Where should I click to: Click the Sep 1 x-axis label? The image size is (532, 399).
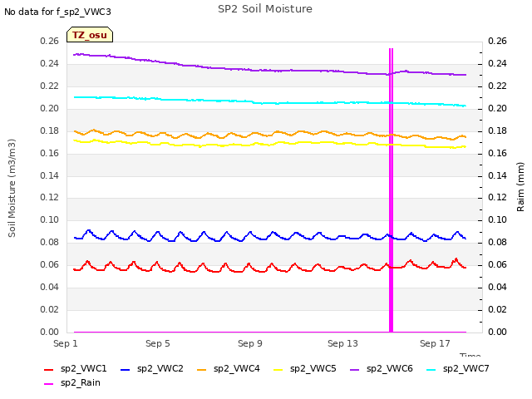(66, 343)
